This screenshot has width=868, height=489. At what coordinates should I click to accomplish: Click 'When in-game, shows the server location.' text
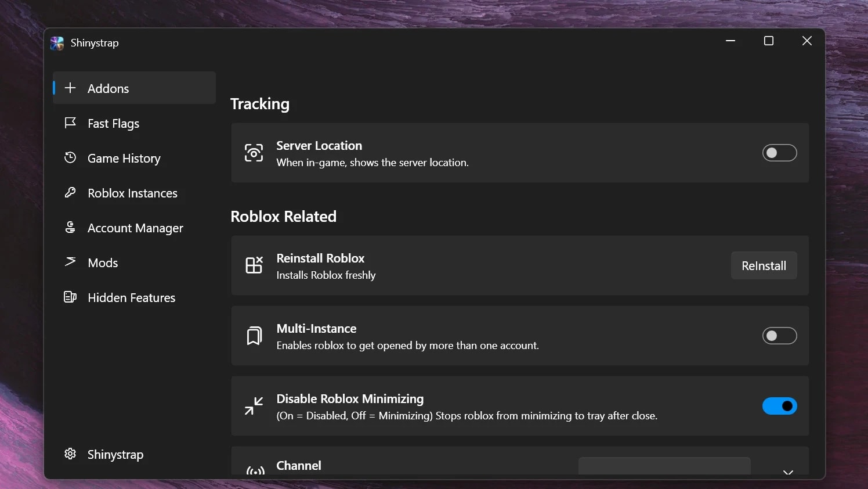(x=372, y=163)
